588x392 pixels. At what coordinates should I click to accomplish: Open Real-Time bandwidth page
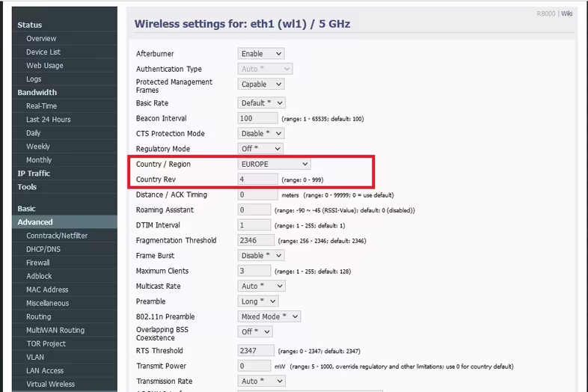pos(41,105)
